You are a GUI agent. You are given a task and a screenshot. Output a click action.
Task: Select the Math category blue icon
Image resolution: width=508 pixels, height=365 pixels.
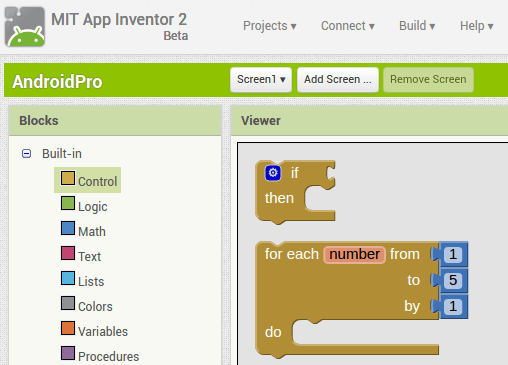68,228
